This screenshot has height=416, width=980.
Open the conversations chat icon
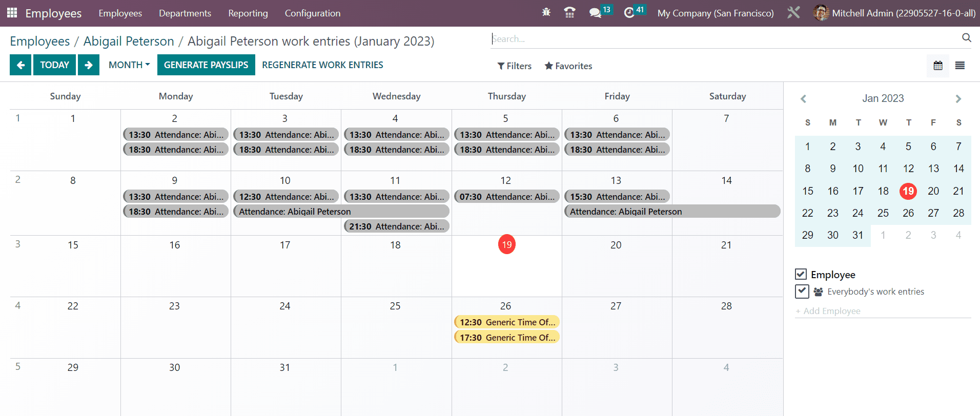(x=595, y=13)
